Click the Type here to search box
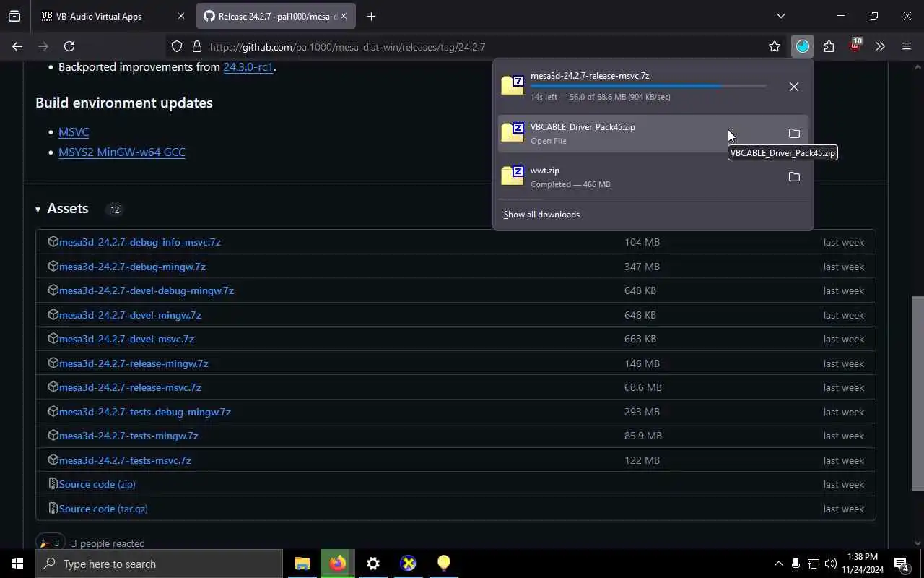924x578 pixels. click(159, 564)
